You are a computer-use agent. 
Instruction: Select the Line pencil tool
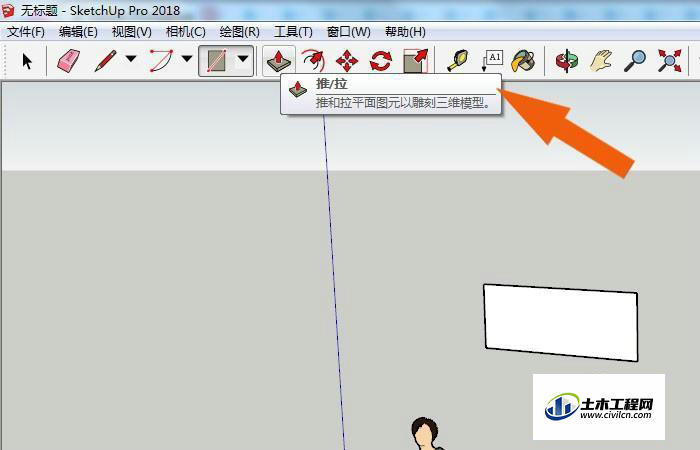[105, 61]
